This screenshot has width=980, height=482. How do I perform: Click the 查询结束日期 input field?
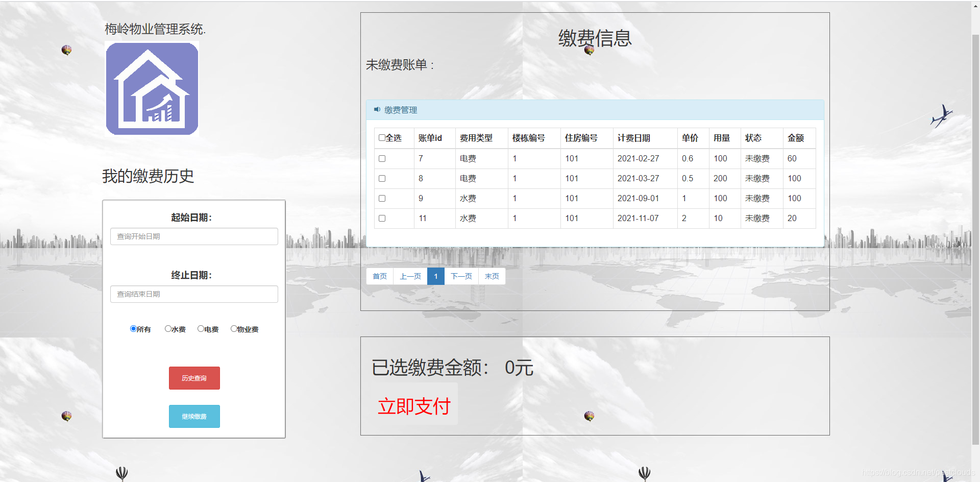[x=194, y=294]
